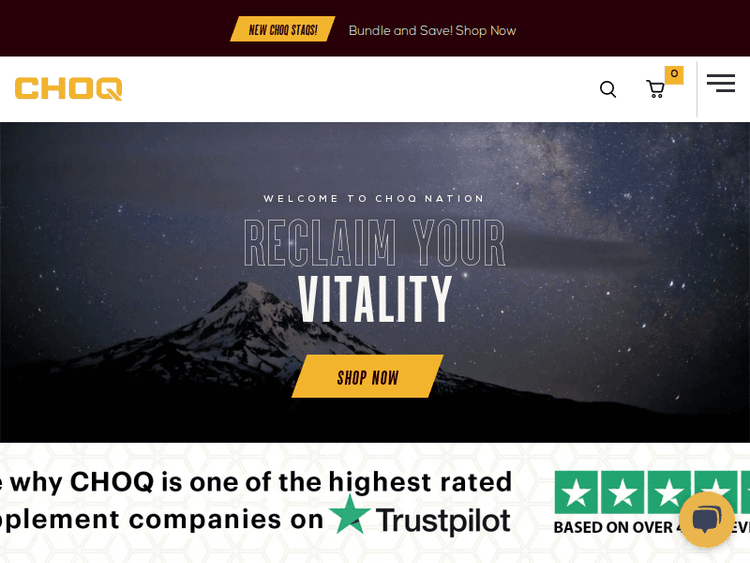Follow the Bundle and Save! Shop Now link
Viewport: 750px width, 563px height.
click(432, 31)
